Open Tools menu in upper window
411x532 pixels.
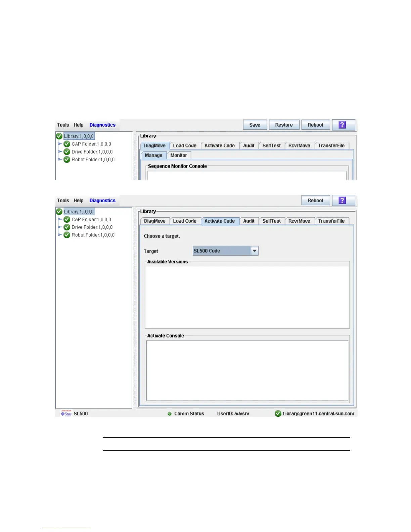[63, 125]
